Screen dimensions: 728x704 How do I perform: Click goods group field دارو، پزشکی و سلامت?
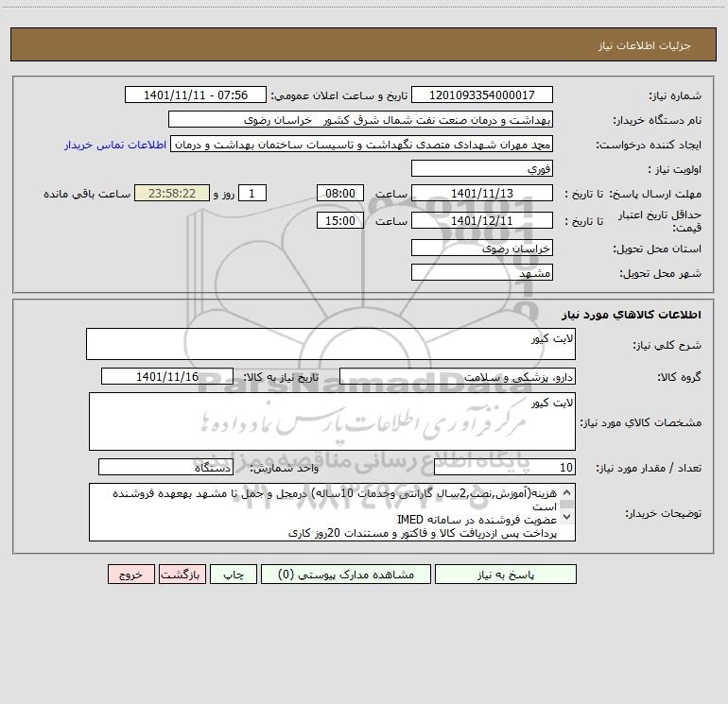coord(458,376)
